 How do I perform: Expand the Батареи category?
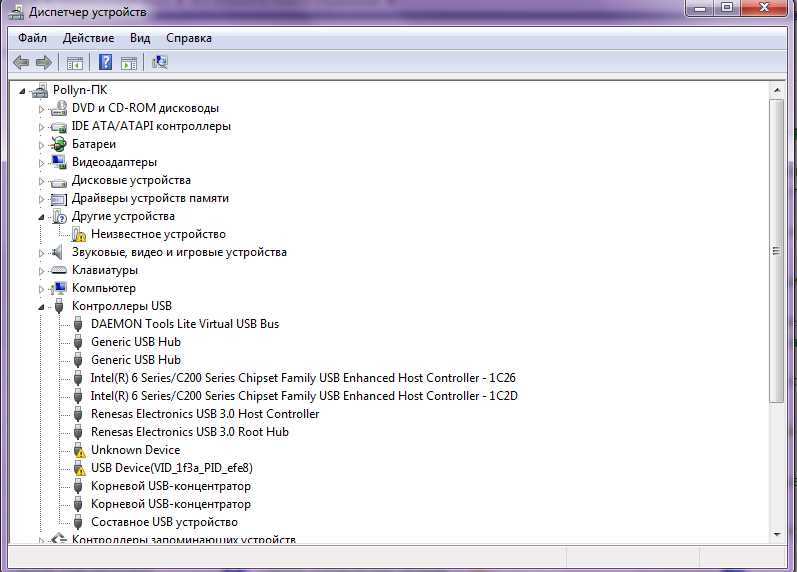click(x=42, y=145)
